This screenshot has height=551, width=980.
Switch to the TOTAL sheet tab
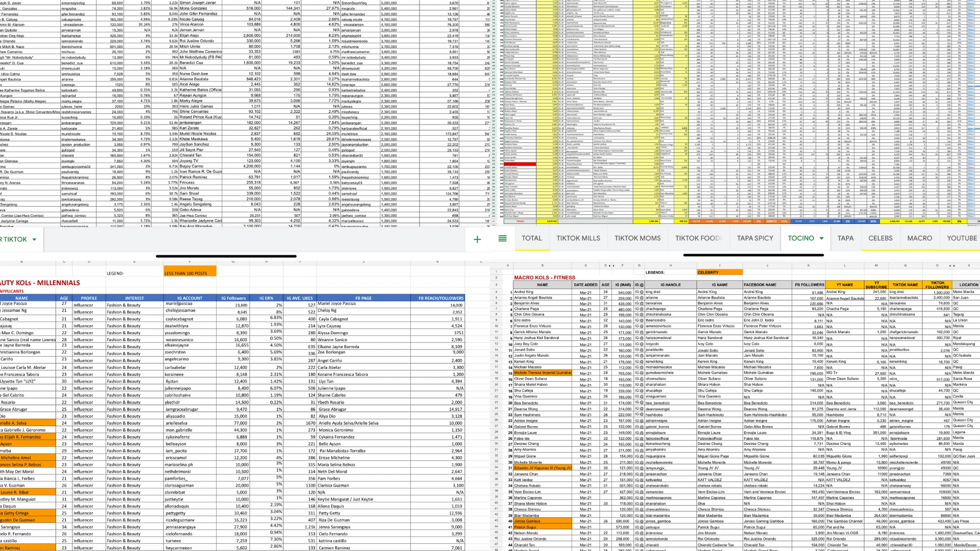(531, 238)
